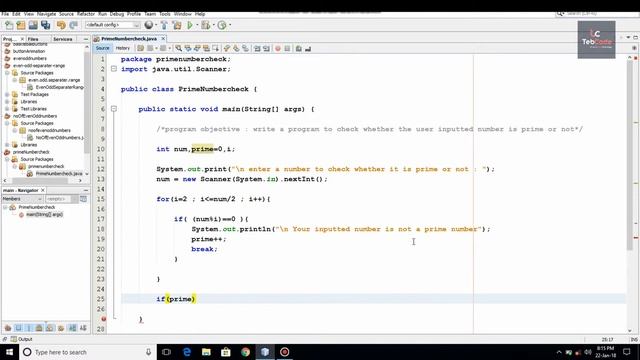Open the Tools menu

(x=165, y=14)
